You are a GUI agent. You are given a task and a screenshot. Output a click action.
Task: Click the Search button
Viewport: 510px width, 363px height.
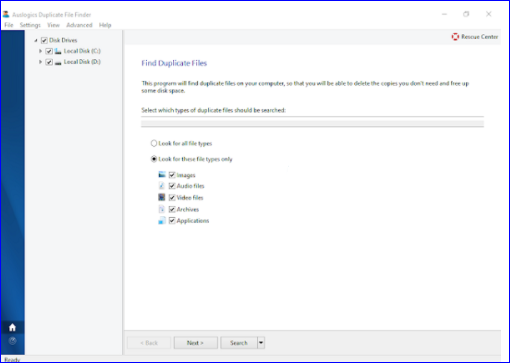pos(239,343)
